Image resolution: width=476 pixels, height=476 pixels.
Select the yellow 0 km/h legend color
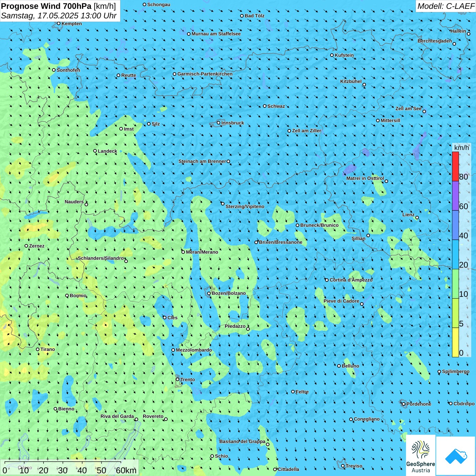455,342
